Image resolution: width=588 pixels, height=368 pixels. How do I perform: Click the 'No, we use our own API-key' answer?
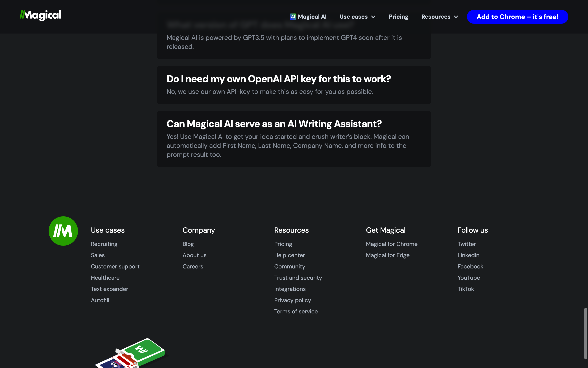tap(270, 92)
